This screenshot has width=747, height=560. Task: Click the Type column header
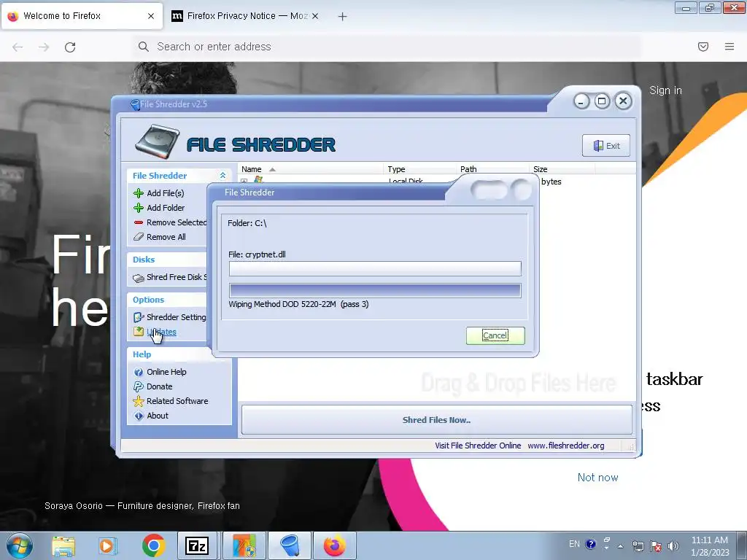click(419, 169)
